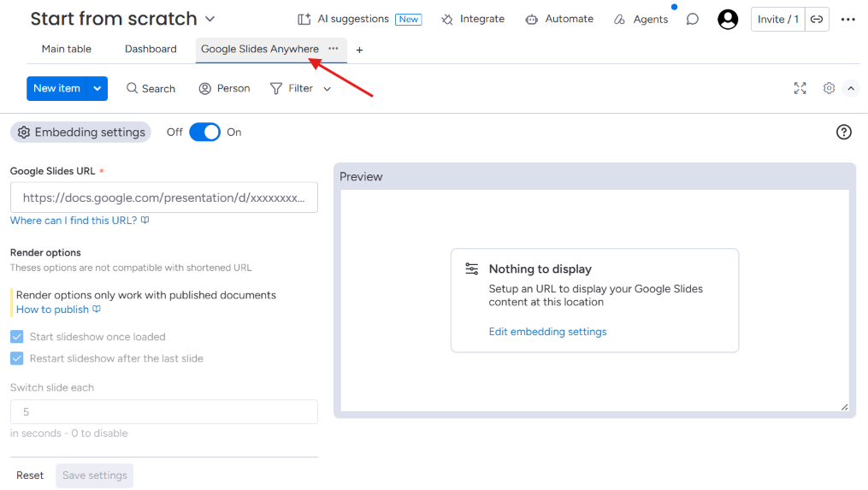Screen dimensions: 868x490
Task: Filter items by Person
Action: point(224,89)
